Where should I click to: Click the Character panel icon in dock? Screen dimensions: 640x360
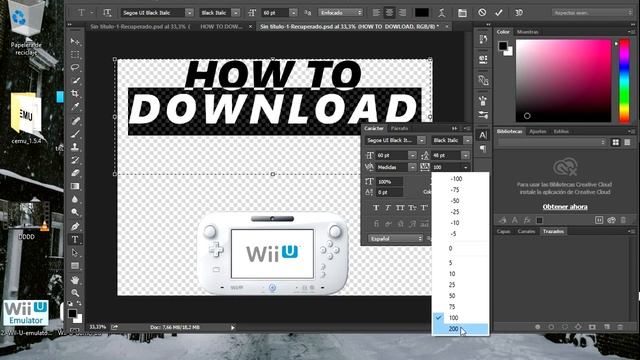(483, 135)
